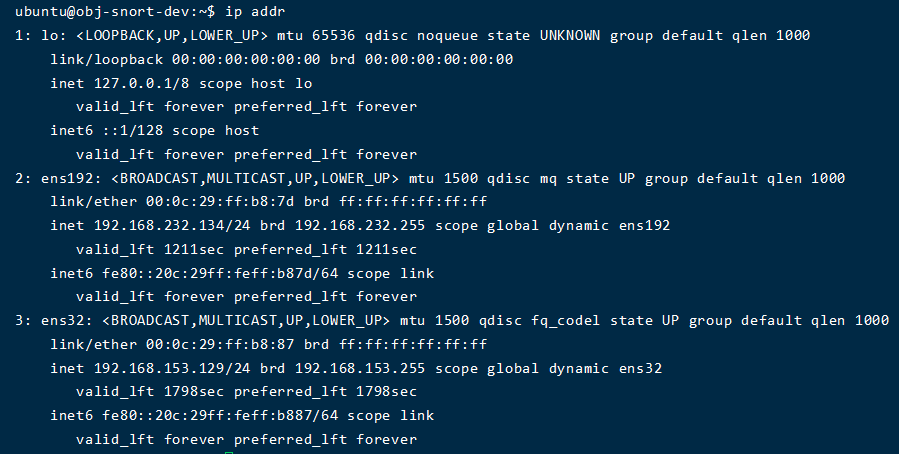The image size is (899, 454).
Task: Click the ens192 interface name
Action: point(67,178)
